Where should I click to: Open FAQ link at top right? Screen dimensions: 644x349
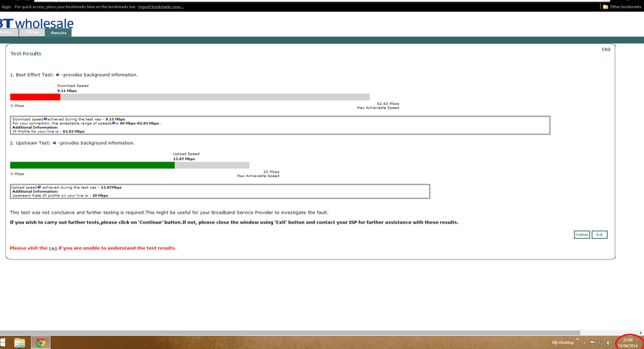(x=606, y=49)
